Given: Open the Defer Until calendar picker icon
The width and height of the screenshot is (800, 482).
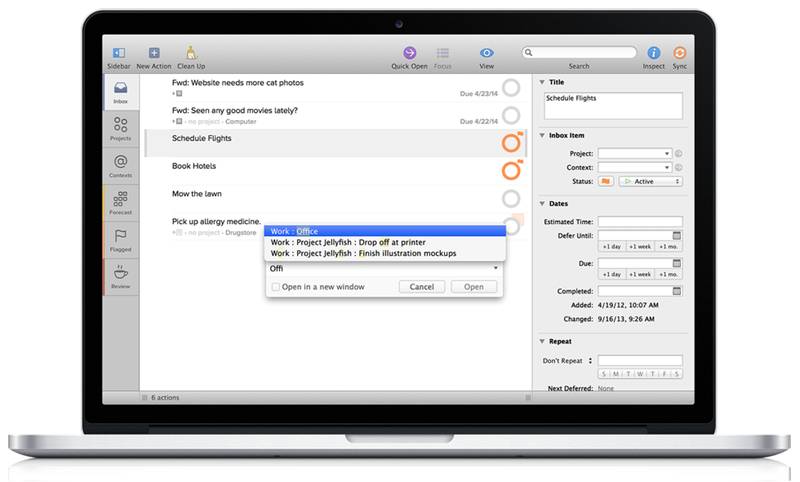Looking at the screenshot, I should [x=677, y=236].
